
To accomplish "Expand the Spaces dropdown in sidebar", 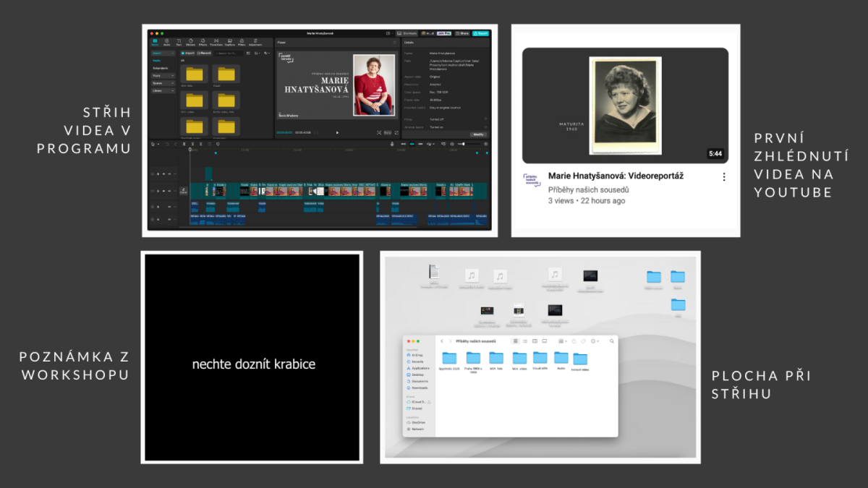I will pyautogui.click(x=163, y=83).
